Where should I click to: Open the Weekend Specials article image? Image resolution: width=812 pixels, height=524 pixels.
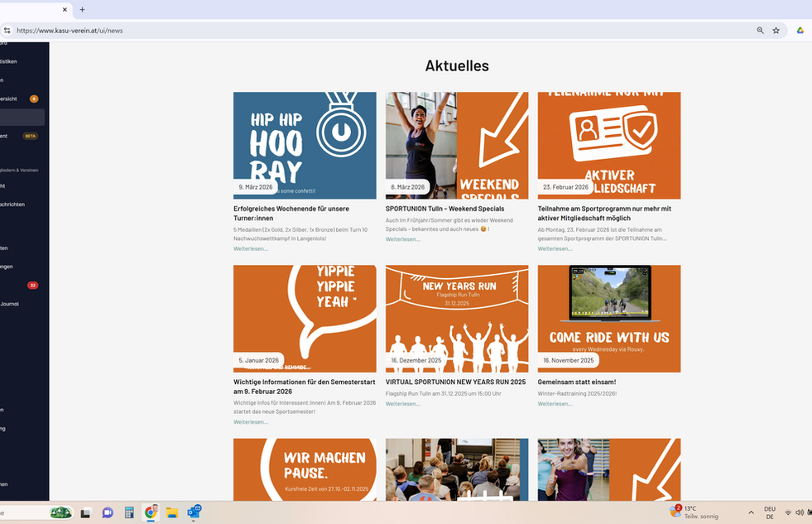(x=457, y=146)
